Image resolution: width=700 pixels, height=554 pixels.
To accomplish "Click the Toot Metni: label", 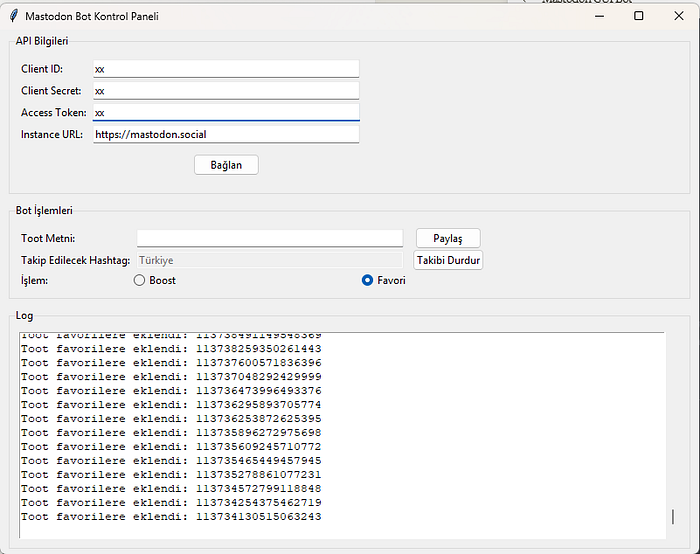I will (x=48, y=238).
